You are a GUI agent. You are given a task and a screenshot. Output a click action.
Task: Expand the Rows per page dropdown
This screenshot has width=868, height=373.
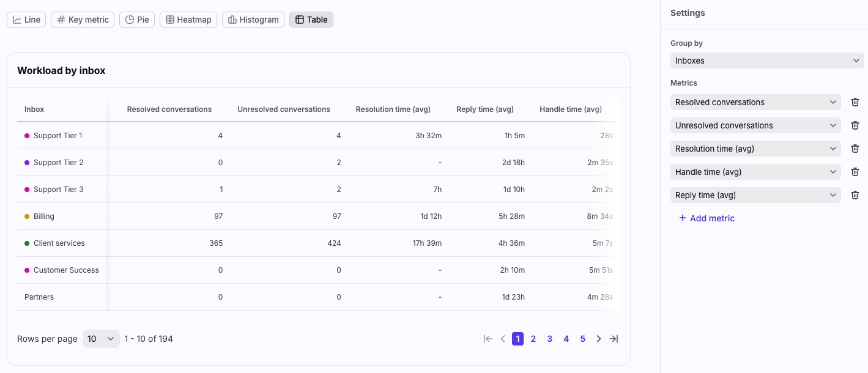click(x=101, y=339)
